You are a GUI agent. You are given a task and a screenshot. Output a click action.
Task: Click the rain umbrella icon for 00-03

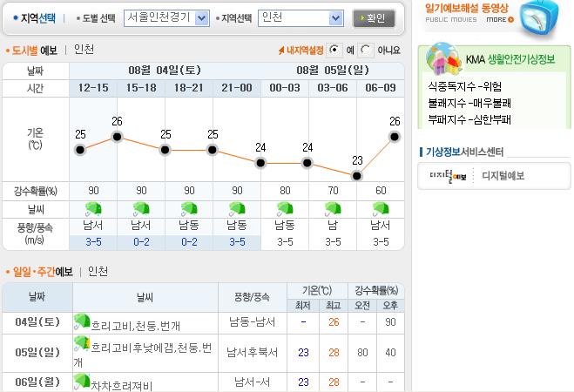(285, 209)
